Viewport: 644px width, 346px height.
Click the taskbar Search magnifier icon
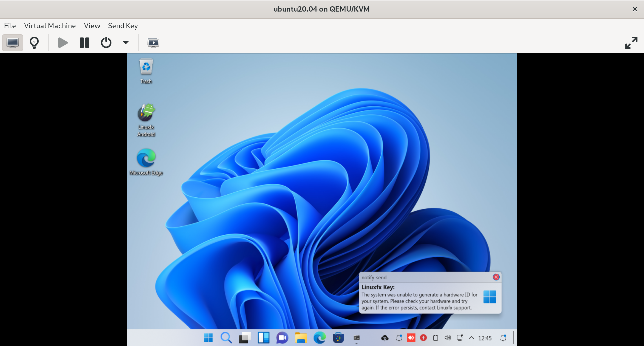(226, 338)
